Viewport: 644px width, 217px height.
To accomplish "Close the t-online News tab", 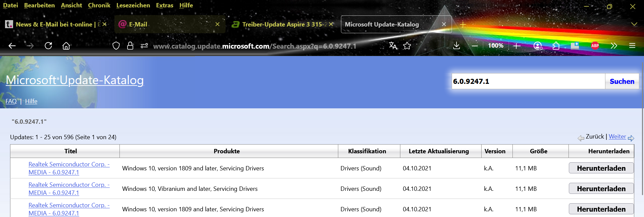I will click(104, 24).
